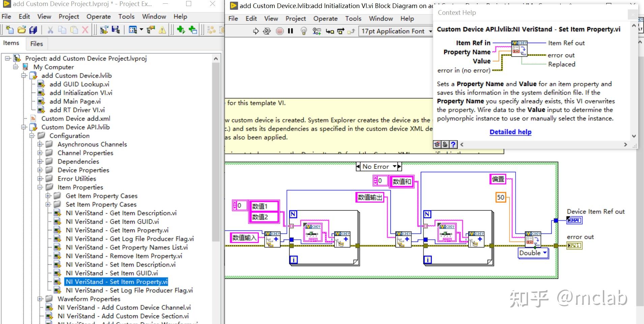Toggle Show Optional Terminals in Context Help
The width and height of the screenshot is (644, 324).
pyautogui.click(x=437, y=144)
